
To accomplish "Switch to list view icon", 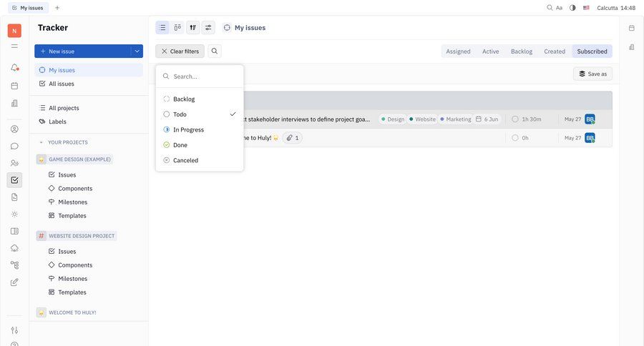I will pyautogui.click(x=162, y=27).
